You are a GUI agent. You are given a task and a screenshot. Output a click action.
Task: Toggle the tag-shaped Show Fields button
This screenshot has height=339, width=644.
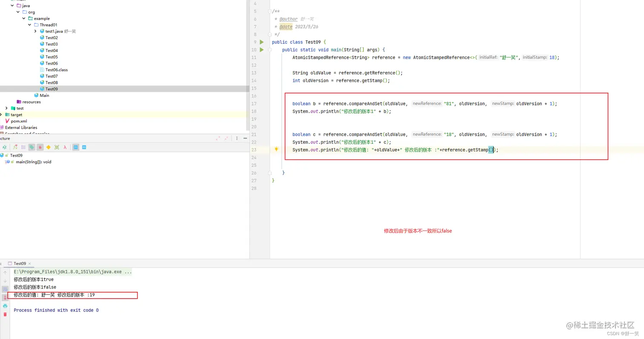(32, 147)
